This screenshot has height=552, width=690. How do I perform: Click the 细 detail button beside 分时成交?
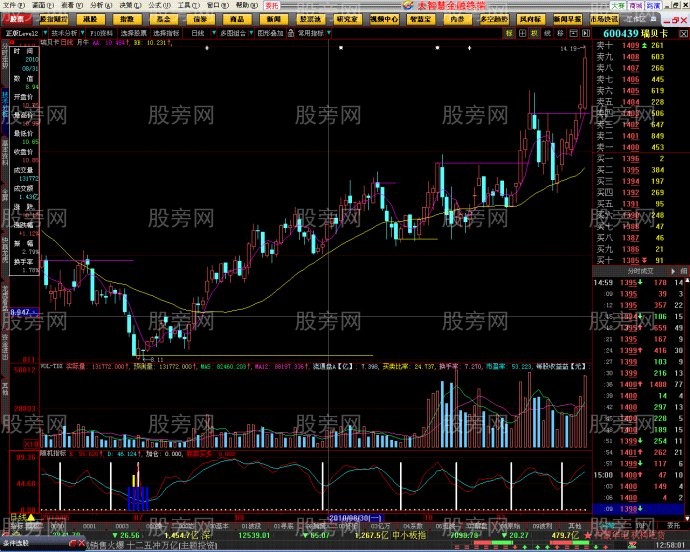tap(683, 271)
